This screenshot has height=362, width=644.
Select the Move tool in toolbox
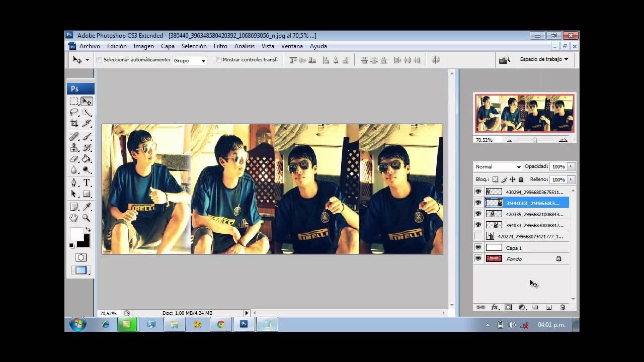87,102
